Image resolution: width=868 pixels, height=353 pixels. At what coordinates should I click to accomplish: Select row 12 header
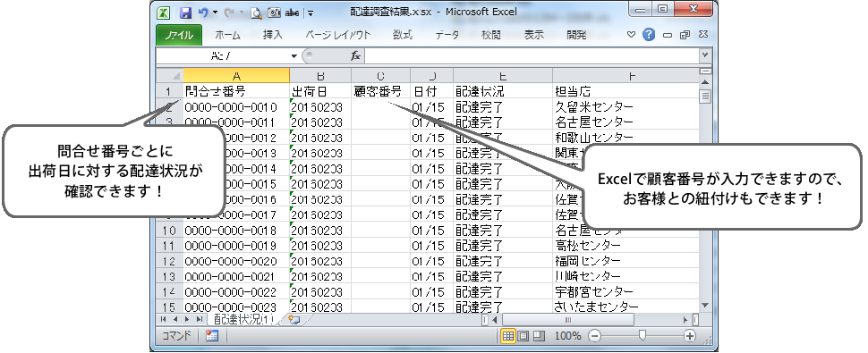pyautogui.click(x=170, y=260)
